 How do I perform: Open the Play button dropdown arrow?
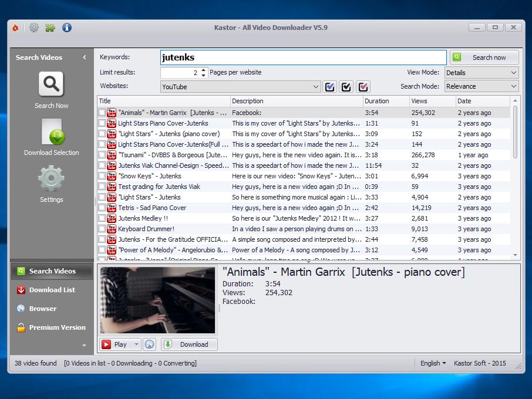[136, 344]
